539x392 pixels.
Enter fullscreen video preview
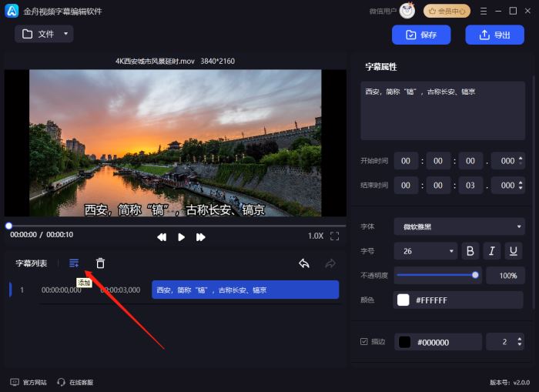(x=334, y=236)
